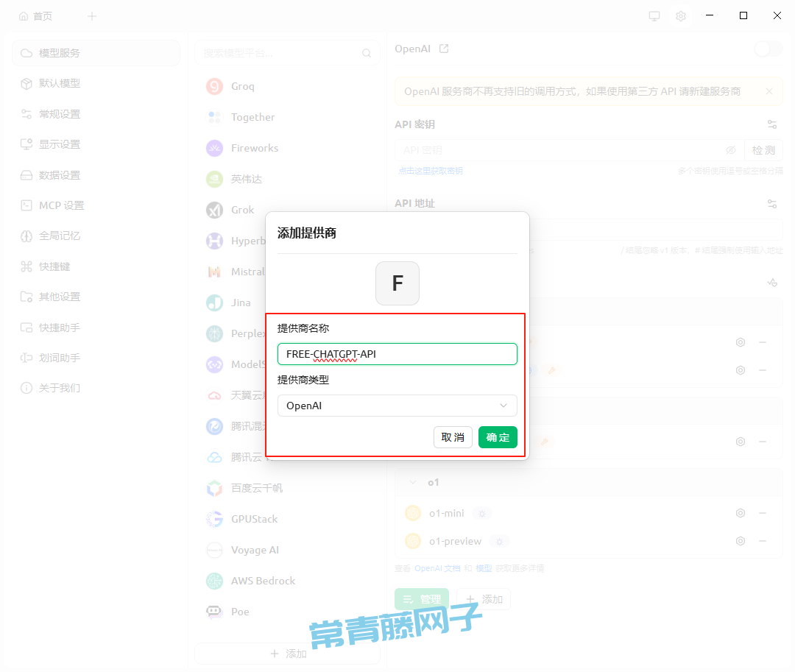Remove the o1-preview model with minus
The height and width of the screenshot is (672, 795).
[762, 541]
